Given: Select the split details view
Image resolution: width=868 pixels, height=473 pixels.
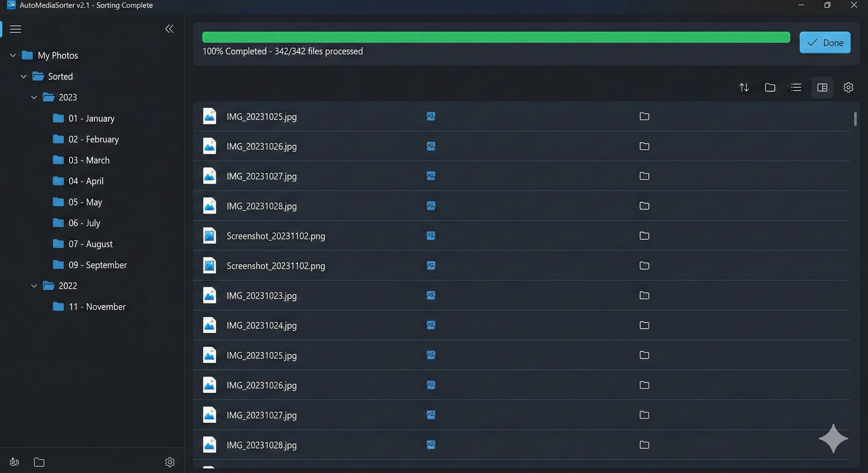Looking at the screenshot, I should (x=822, y=87).
